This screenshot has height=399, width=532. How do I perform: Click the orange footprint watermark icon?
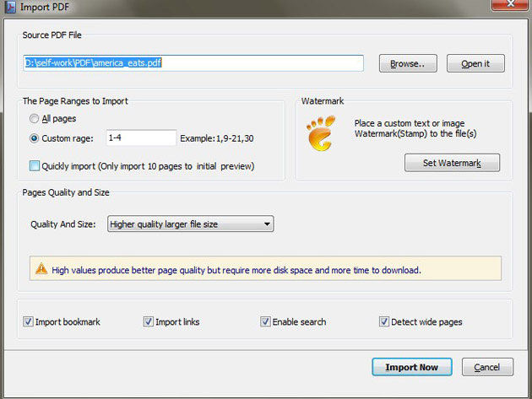point(321,133)
